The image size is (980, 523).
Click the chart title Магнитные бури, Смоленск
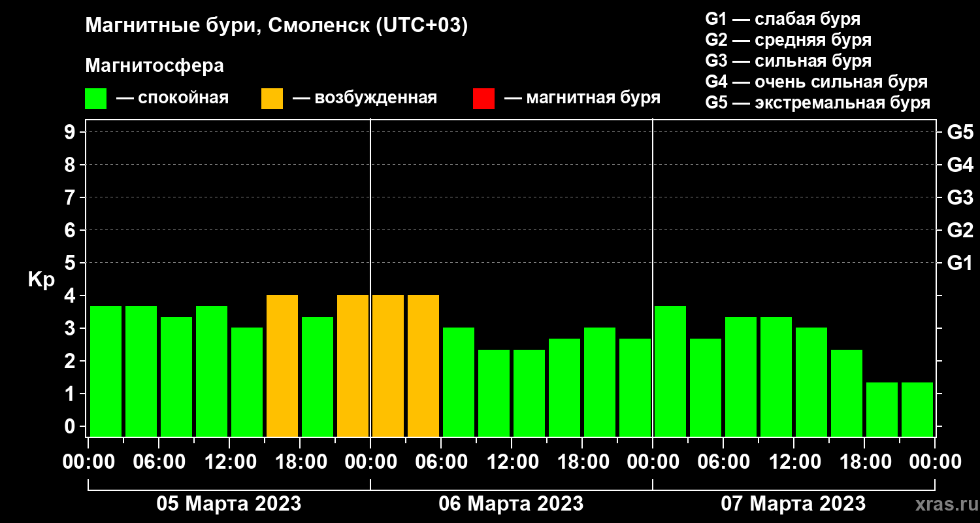277,27
